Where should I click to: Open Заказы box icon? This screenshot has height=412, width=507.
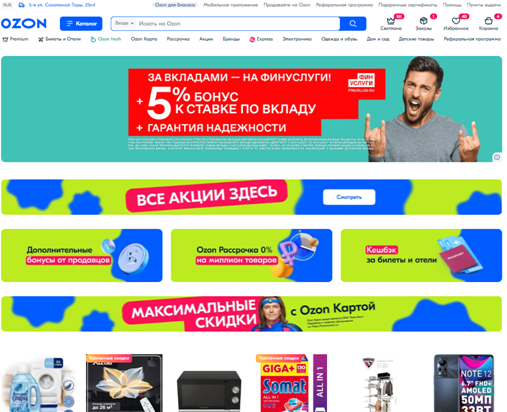423,23
